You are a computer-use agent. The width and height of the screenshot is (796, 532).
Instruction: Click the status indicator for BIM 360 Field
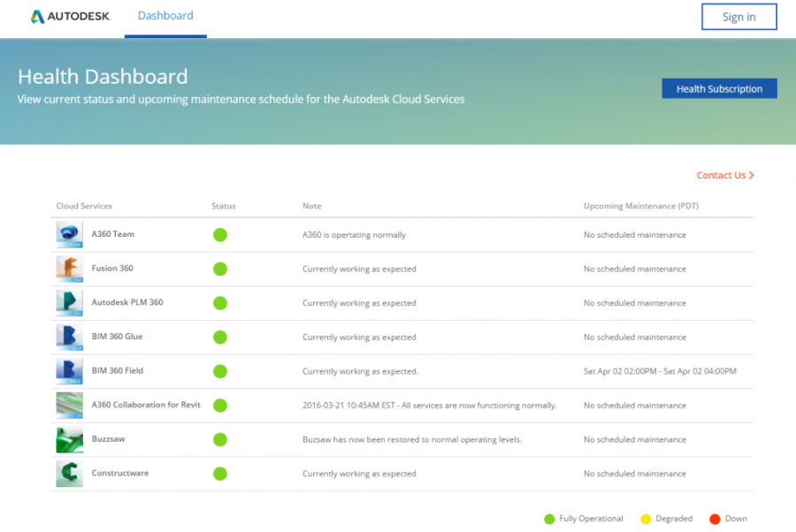[x=219, y=371]
